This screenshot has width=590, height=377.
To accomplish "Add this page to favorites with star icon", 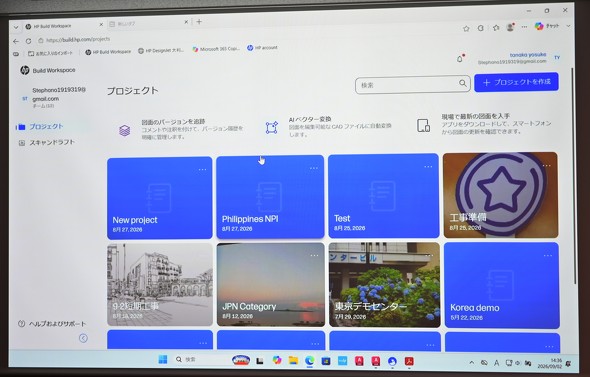I will (x=466, y=28).
